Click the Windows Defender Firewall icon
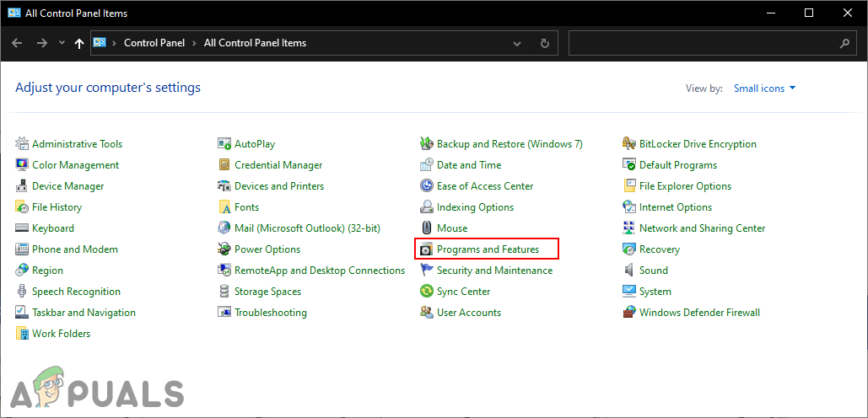Image resolution: width=868 pixels, height=418 pixels. pyautogui.click(x=629, y=313)
